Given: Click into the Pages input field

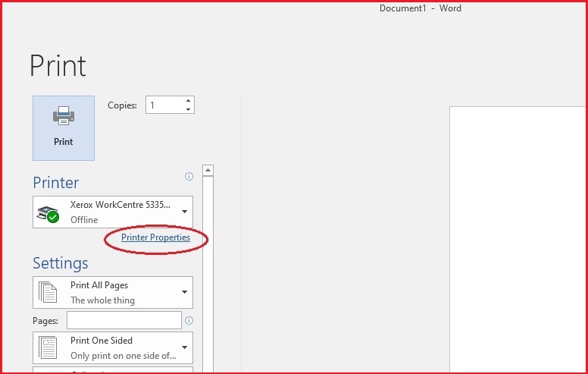Looking at the screenshot, I should click(124, 320).
